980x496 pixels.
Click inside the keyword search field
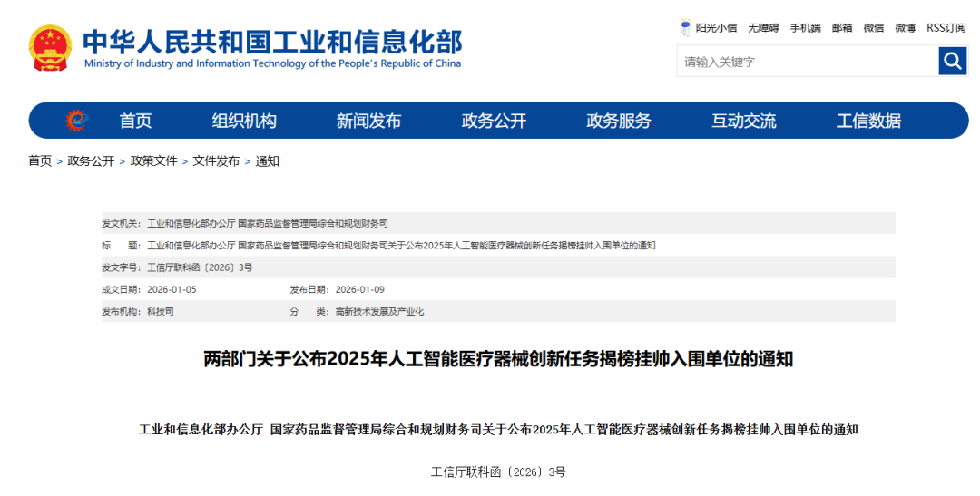[x=807, y=62]
